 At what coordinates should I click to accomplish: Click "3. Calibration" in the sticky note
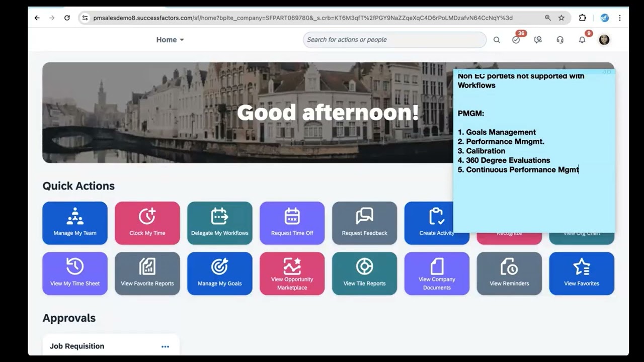pyautogui.click(x=481, y=151)
